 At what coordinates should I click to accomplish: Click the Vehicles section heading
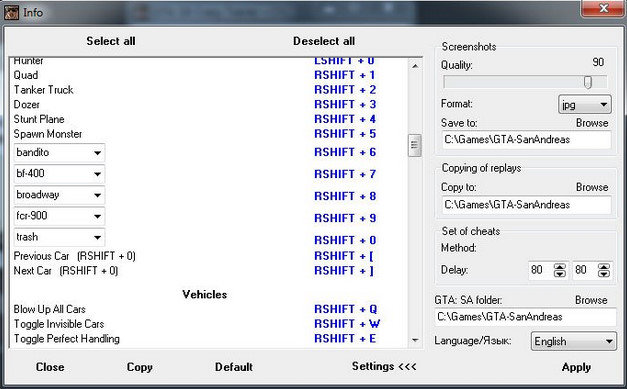tap(205, 295)
